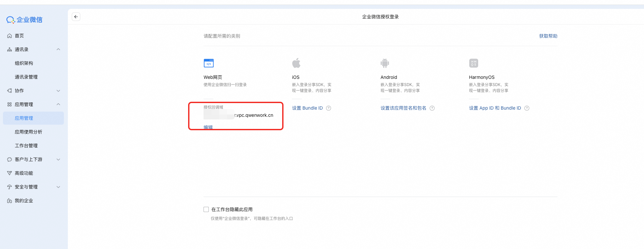Click 设置该应用签名和包名 link for Android
The image size is (644, 249).
(403, 108)
